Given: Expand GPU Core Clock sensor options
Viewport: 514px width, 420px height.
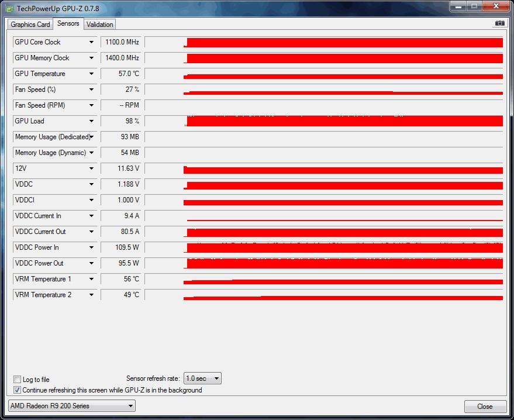Looking at the screenshot, I should [x=91, y=42].
